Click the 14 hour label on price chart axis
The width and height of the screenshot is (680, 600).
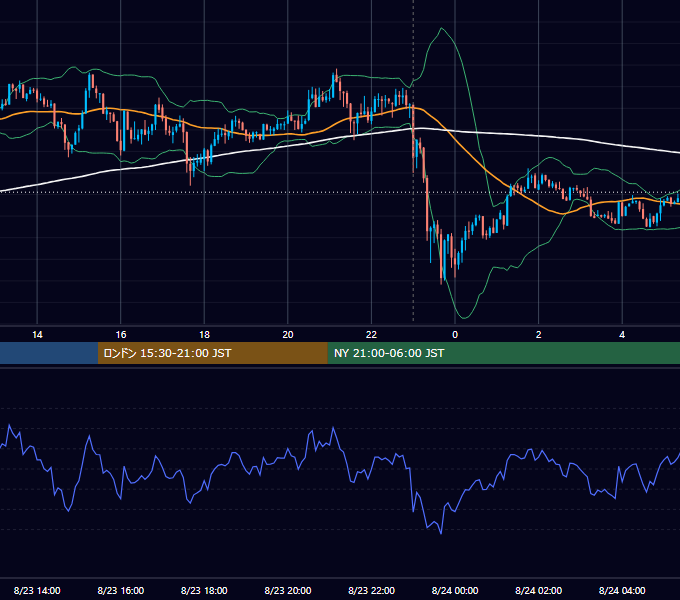(x=37, y=335)
